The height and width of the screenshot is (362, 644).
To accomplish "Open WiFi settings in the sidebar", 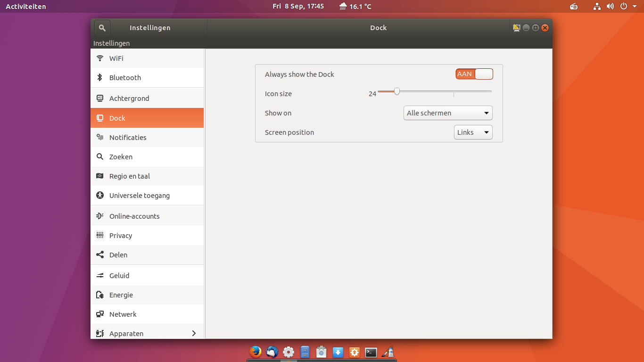I will click(147, 58).
